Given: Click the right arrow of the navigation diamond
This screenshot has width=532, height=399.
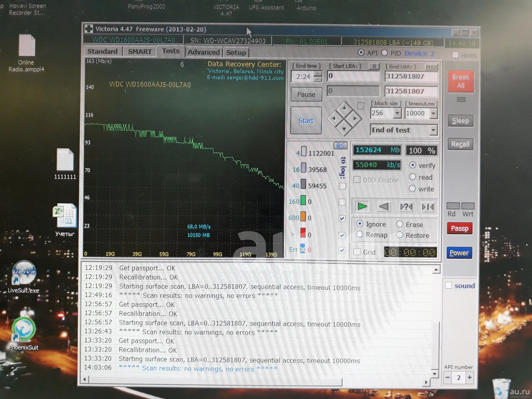Looking at the screenshot, I should (355, 118).
